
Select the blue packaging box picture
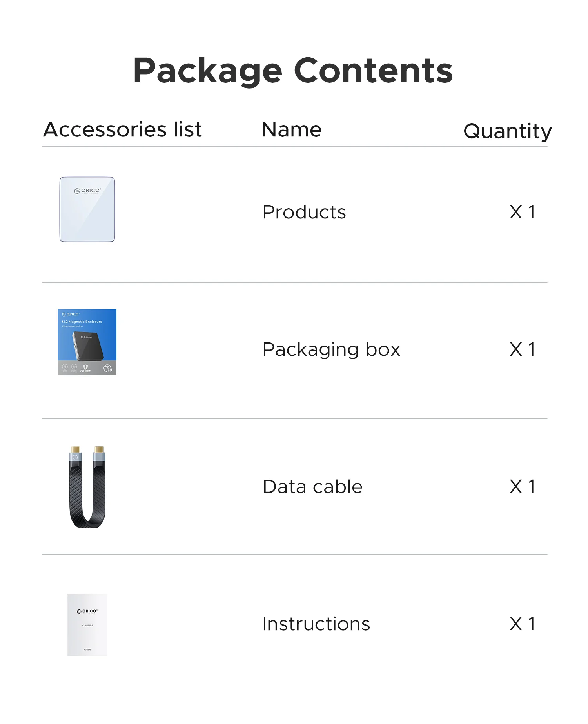click(x=87, y=342)
